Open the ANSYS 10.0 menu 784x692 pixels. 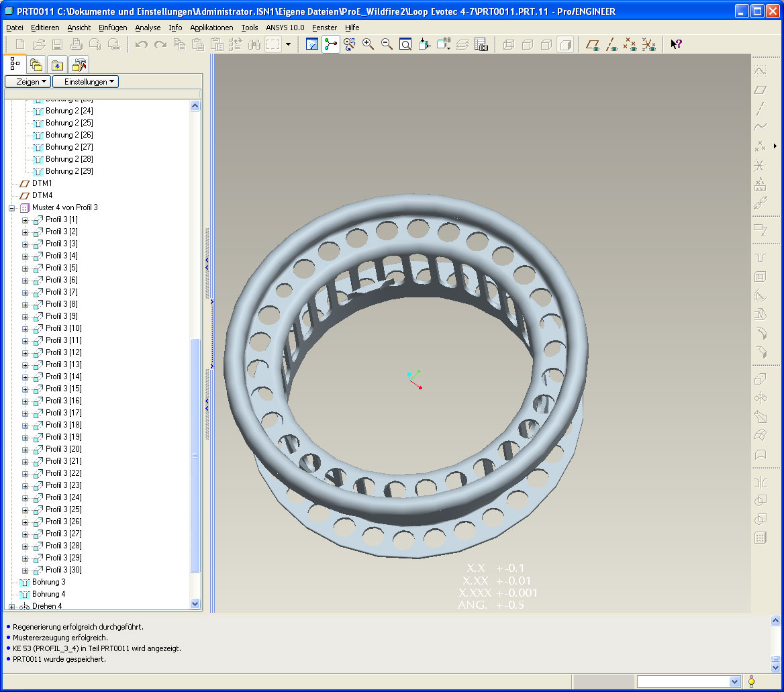click(x=285, y=28)
